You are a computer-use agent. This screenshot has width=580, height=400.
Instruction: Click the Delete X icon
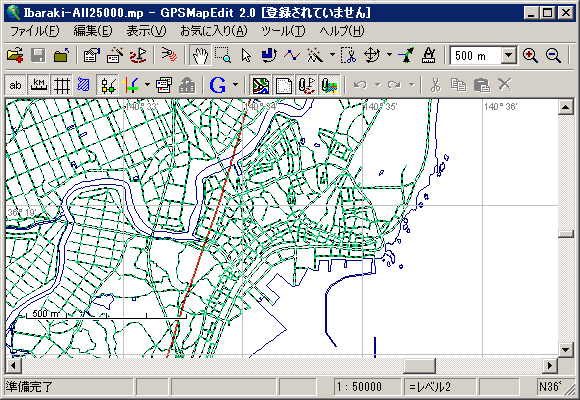pyautogui.click(x=505, y=85)
